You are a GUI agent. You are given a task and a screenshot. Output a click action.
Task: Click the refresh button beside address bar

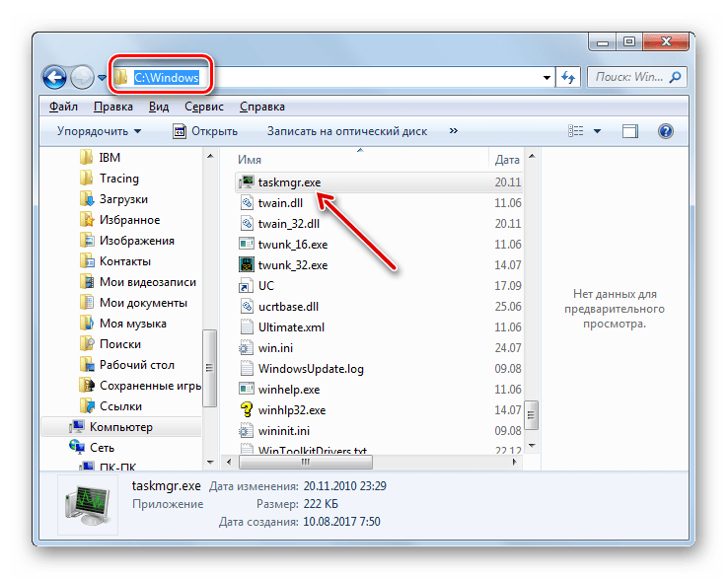point(568,77)
